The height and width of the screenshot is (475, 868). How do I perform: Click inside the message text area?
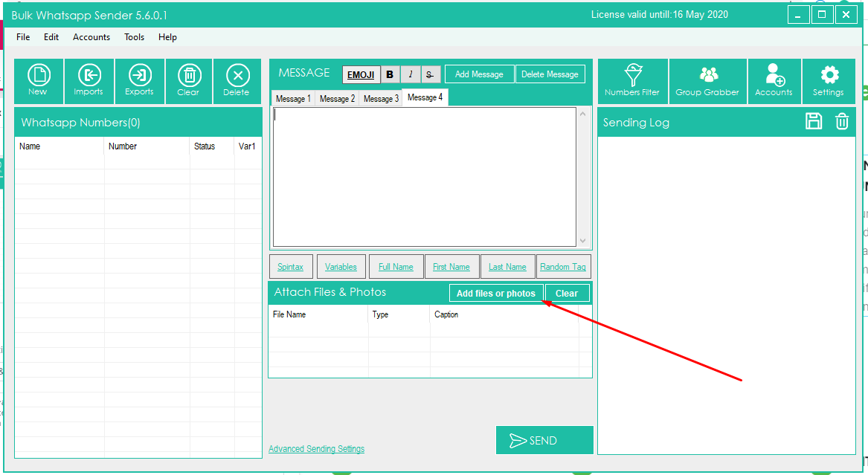(424, 177)
